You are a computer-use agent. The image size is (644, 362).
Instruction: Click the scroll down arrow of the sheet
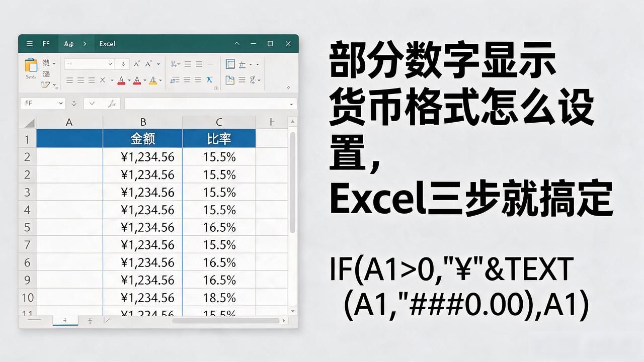click(292, 311)
